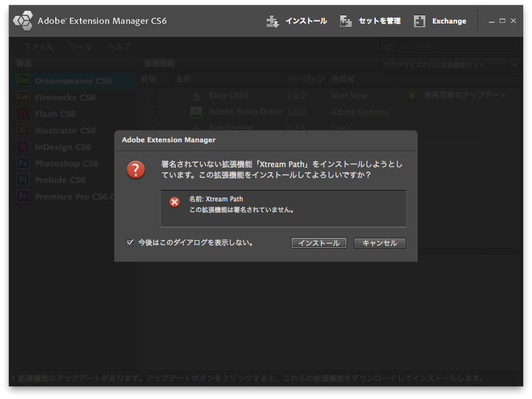532x399 pixels.
Task: Uncheck 今後はこのダイアログを表示しない checkbox
Action: 130,243
